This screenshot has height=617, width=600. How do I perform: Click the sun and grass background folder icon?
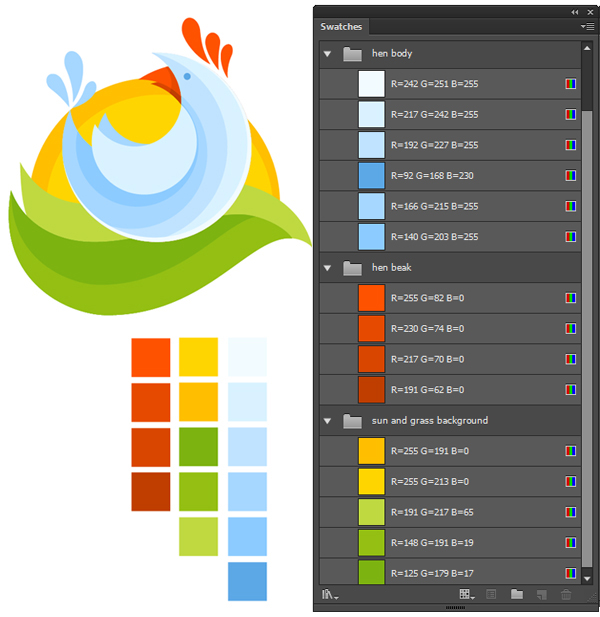tap(352, 421)
